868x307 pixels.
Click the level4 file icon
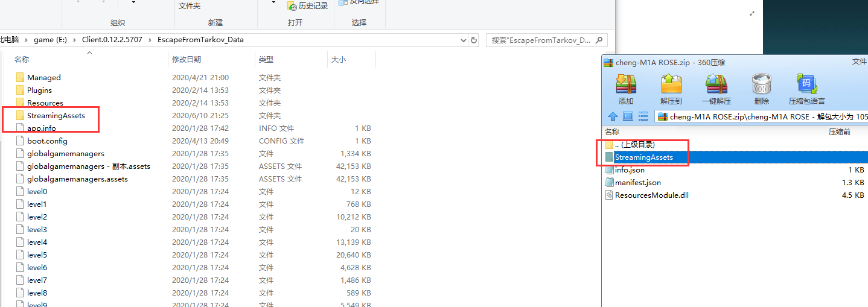tap(20, 242)
